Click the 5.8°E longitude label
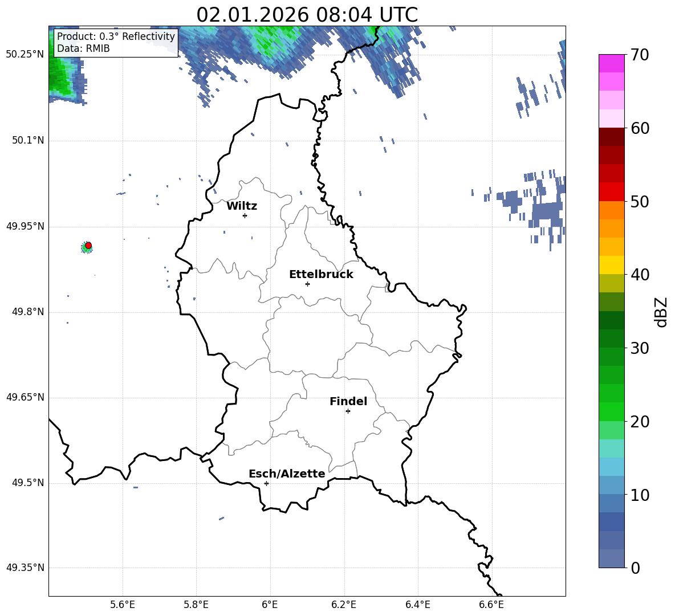 [x=196, y=605]
